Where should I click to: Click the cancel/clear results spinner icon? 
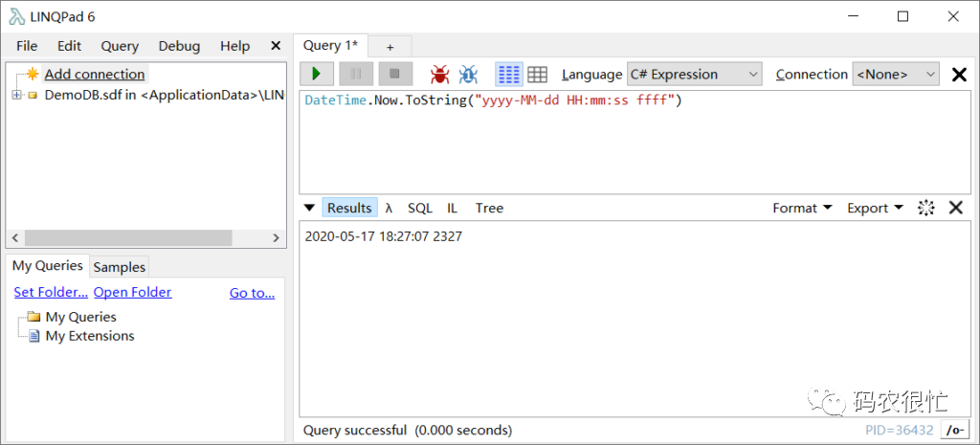click(x=925, y=208)
